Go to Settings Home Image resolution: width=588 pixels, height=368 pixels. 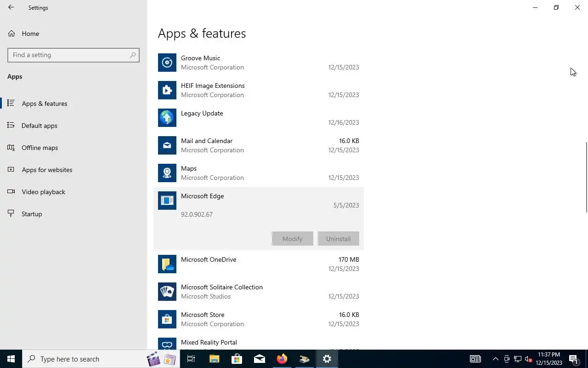point(73,34)
